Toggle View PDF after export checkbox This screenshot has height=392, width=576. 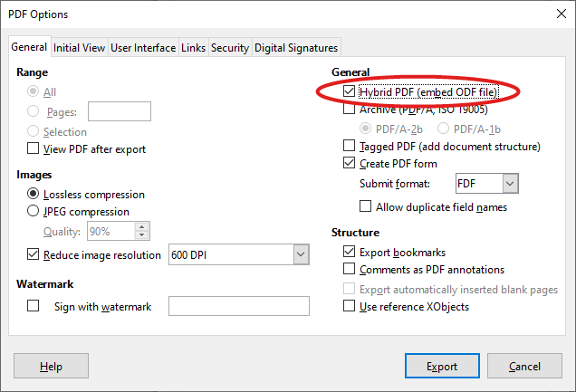[x=34, y=149]
